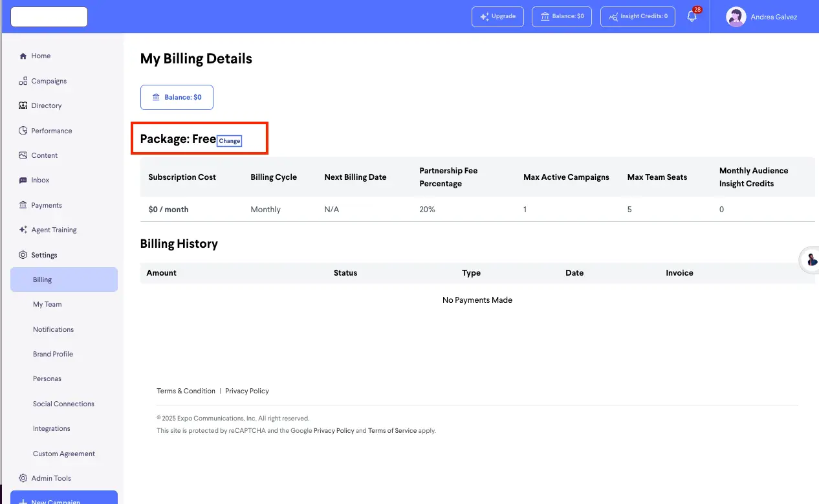Open Custom Agreement settings
The image size is (819, 504).
(64, 454)
